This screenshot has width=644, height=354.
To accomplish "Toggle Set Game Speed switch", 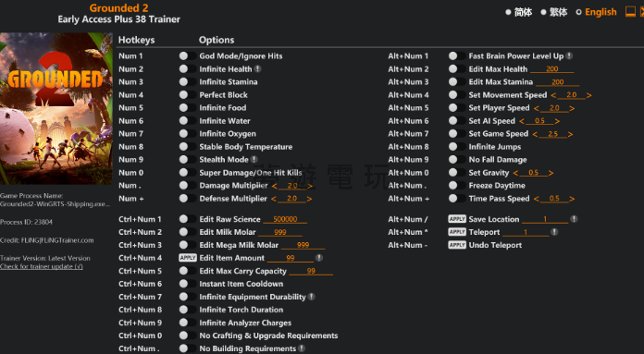I will [457, 133].
